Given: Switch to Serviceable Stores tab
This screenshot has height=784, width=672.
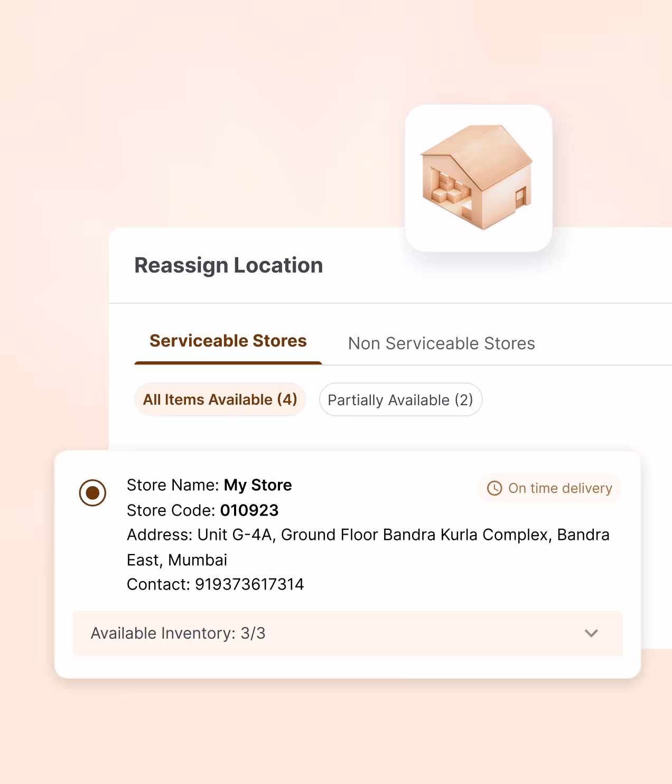Looking at the screenshot, I should (x=228, y=341).
